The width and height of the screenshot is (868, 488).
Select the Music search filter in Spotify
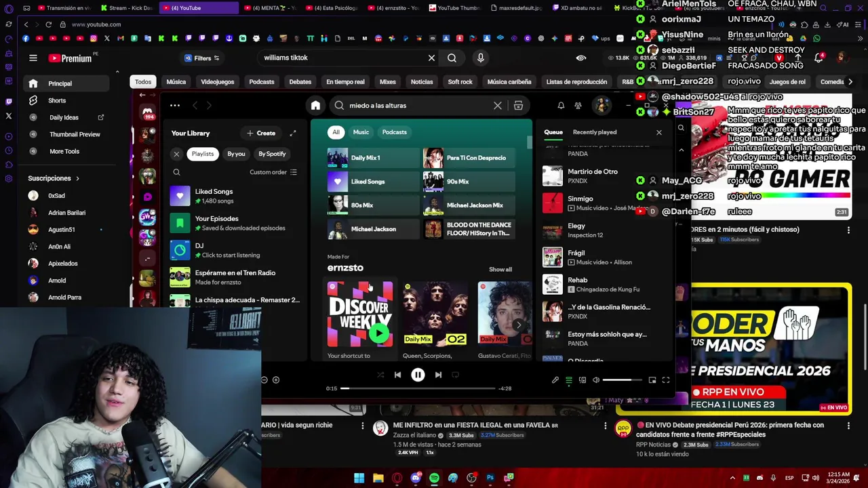point(361,132)
